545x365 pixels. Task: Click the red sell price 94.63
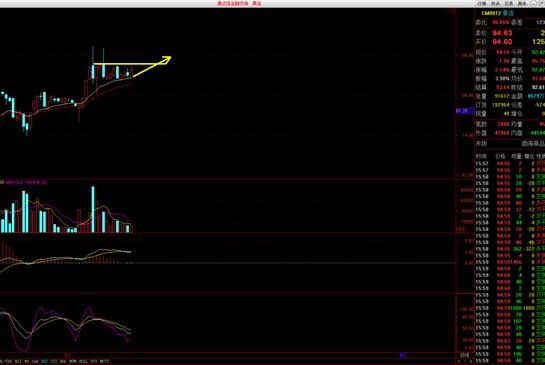tap(502, 33)
